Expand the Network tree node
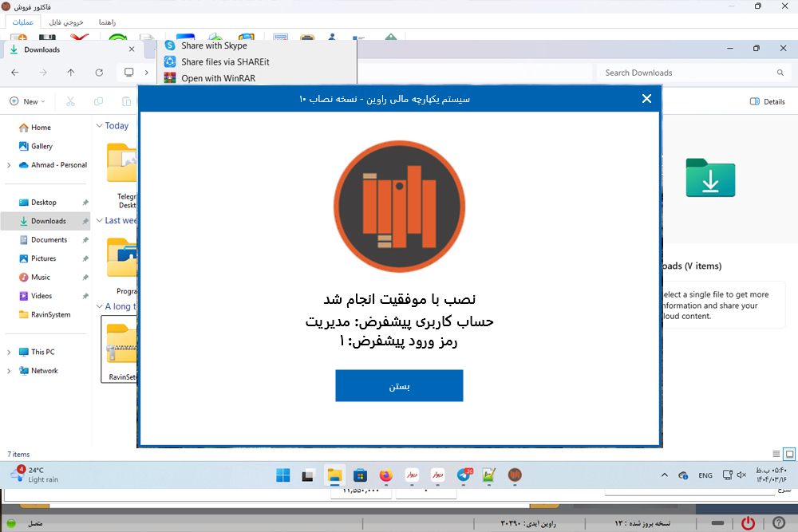The height and width of the screenshot is (532, 798). (x=9, y=371)
